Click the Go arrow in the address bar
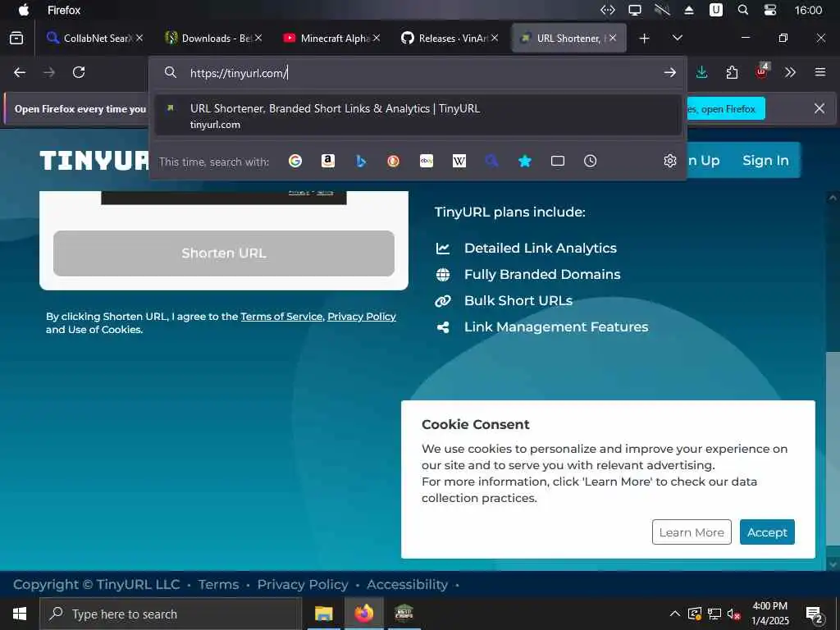This screenshot has height=630, width=840. (669, 72)
